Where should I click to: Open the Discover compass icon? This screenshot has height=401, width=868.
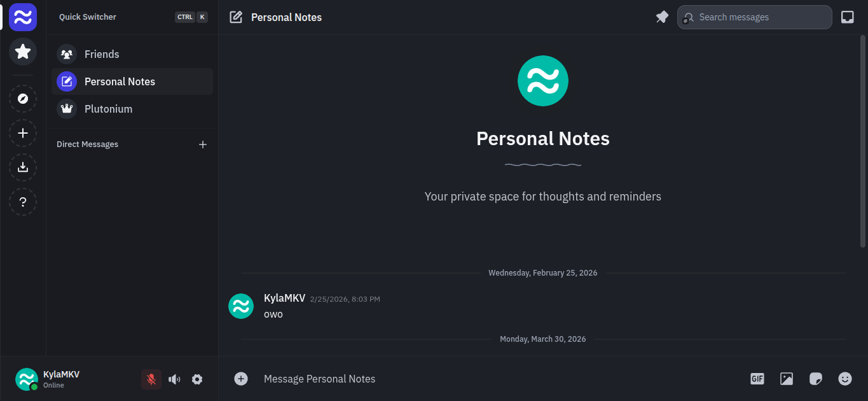23,99
